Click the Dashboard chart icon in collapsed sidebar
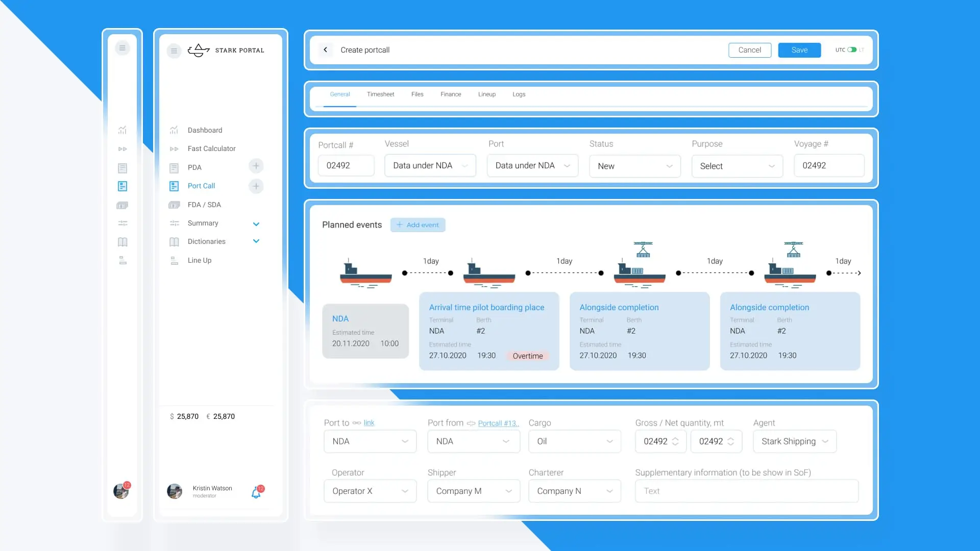980x551 pixels. click(122, 130)
